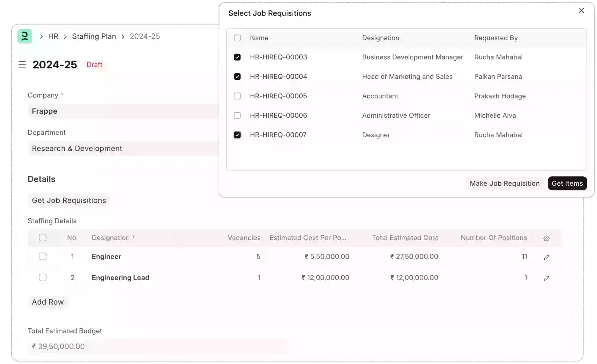The width and height of the screenshot is (597, 364).
Task: Open the Staffing Plan breadcrumb
Action: pyautogui.click(x=94, y=36)
